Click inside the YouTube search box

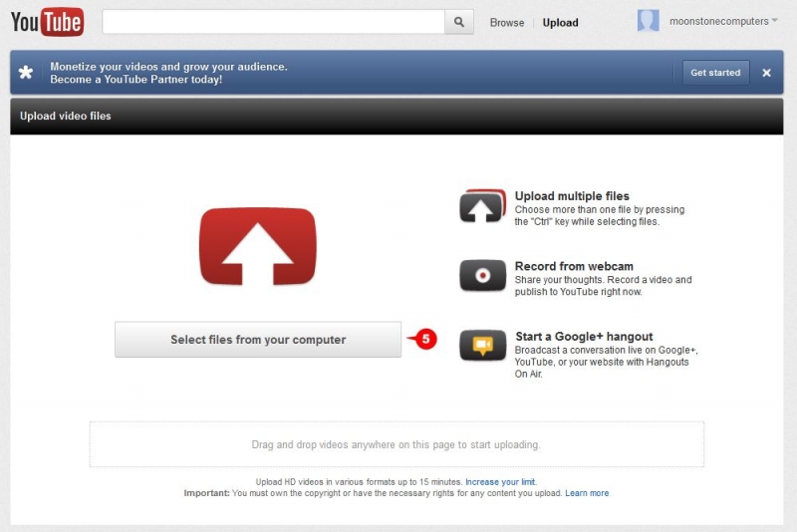(x=273, y=22)
